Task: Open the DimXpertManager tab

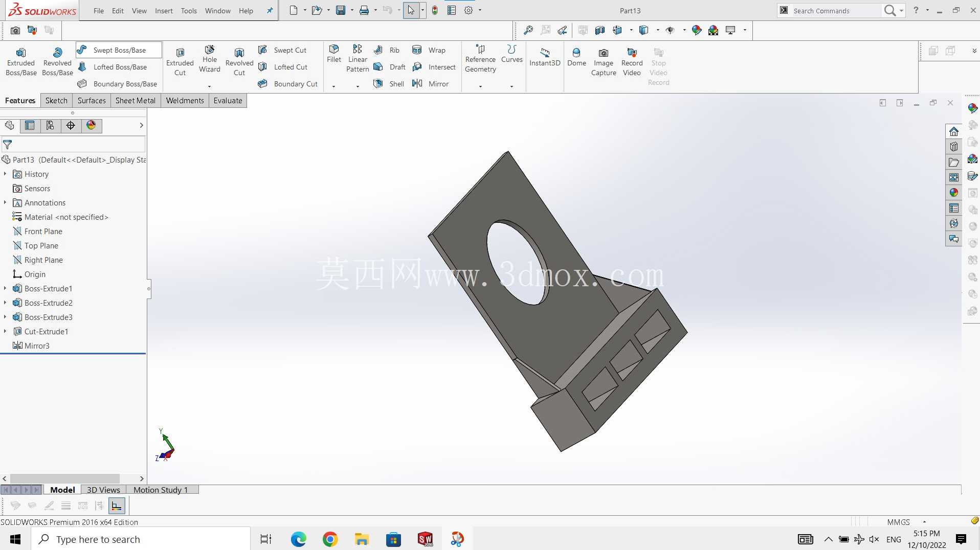Action: point(71,126)
